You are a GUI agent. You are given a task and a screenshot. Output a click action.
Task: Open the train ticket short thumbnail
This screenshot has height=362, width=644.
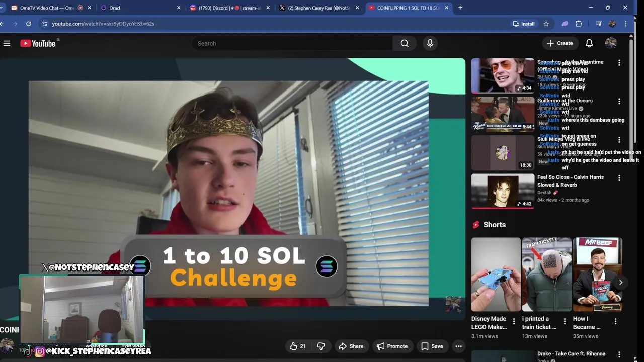(x=546, y=275)
